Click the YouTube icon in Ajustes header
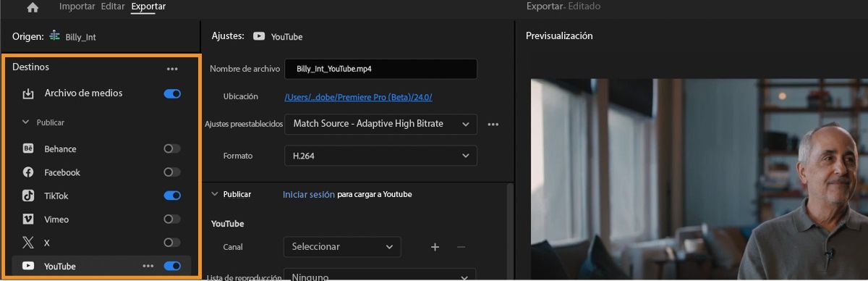Viewport: 868px width, 281px height. tap(259, 35)
